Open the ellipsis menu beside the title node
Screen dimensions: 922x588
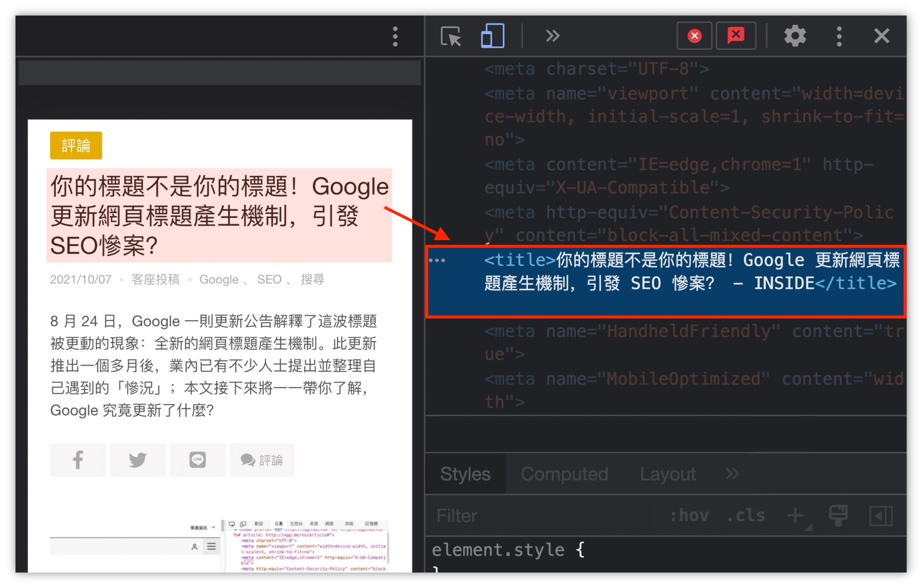[437, 260]
